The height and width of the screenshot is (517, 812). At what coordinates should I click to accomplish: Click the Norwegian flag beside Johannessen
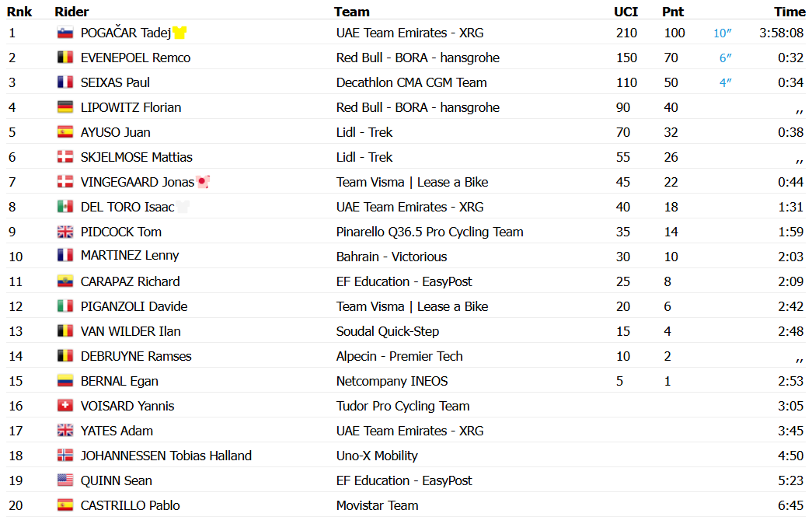coord(64,456)
